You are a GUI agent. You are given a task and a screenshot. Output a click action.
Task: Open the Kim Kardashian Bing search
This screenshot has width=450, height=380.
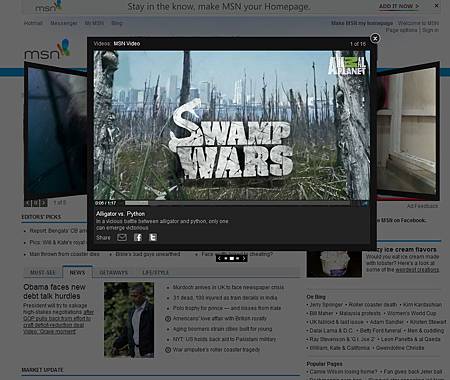[422, 305]
